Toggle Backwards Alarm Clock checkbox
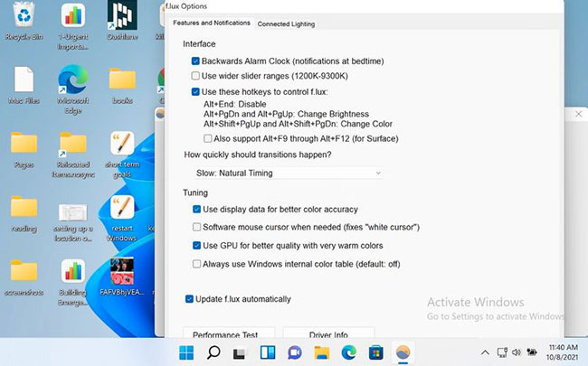 (195, 61)
